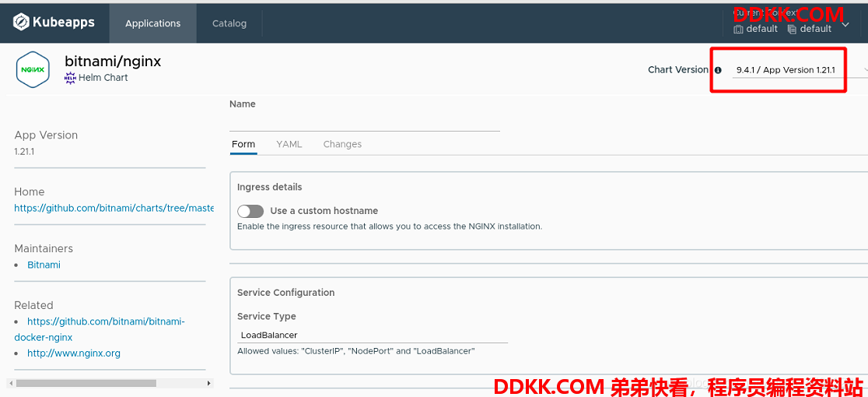Open the Service Type LoadBalancer dropdown
The image size is (868, 397).
click(x=373, y=335)
